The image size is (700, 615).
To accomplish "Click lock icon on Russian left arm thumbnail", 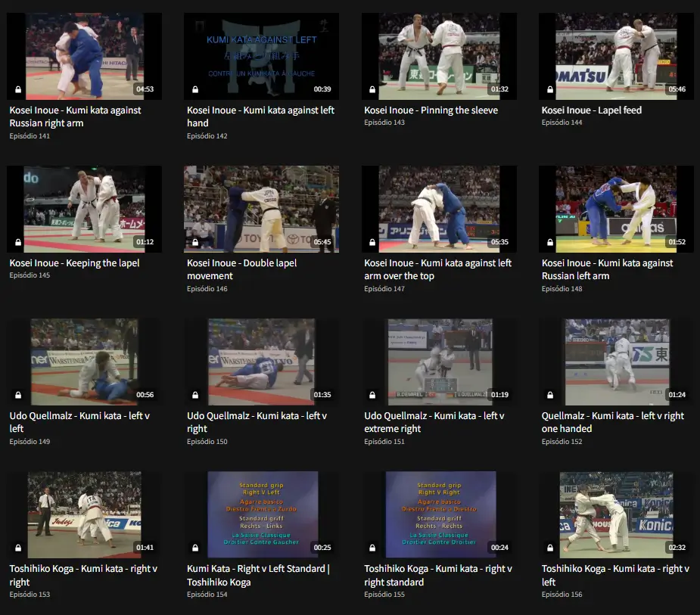I will click(550, 242).
